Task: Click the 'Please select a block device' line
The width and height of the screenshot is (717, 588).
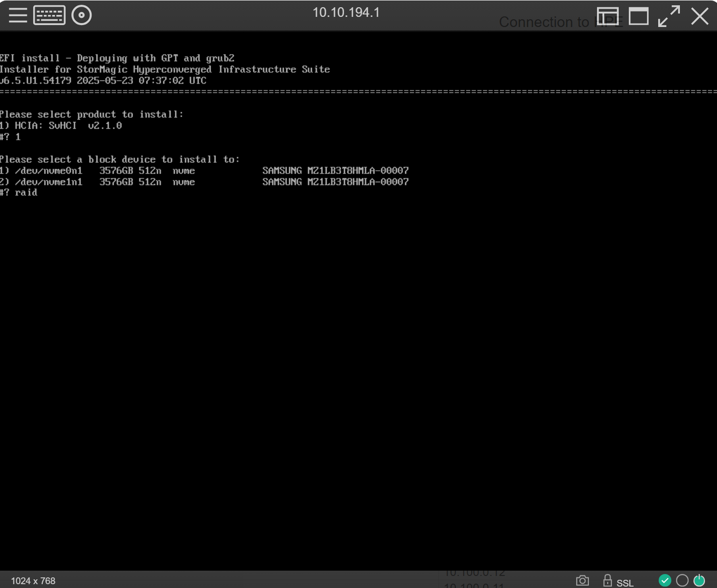Action: click(120, 160)
